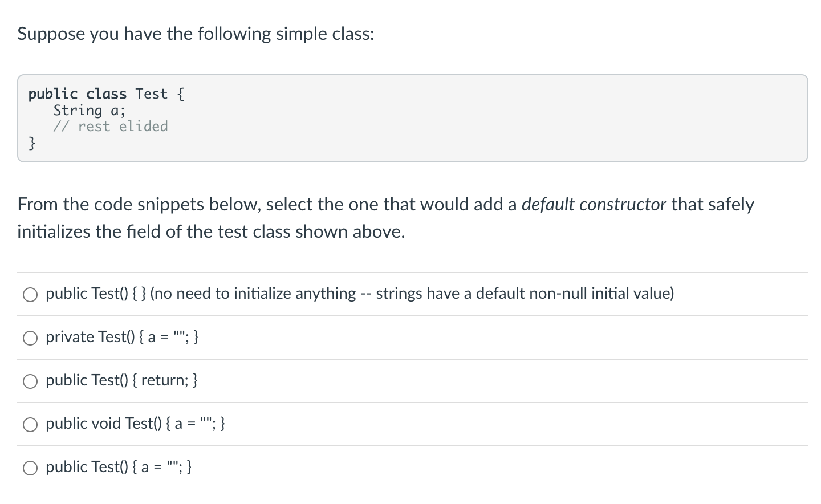Image resolution: width=821 pixels, height=504 pixels.
Task: Select the last radio button option
Action: click(x=30, y=468)
